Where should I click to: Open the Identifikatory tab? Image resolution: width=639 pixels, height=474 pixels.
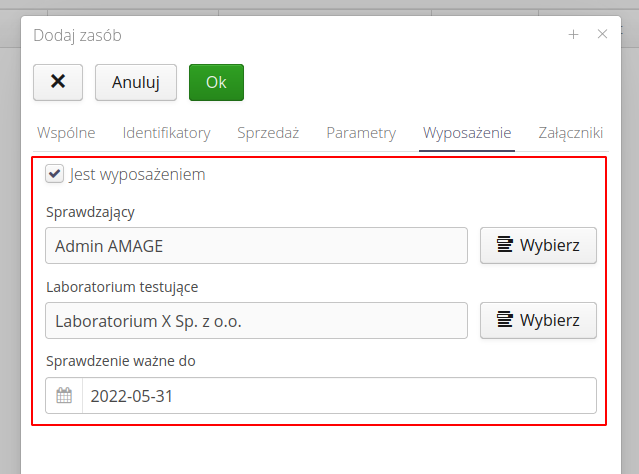point(166,133)
